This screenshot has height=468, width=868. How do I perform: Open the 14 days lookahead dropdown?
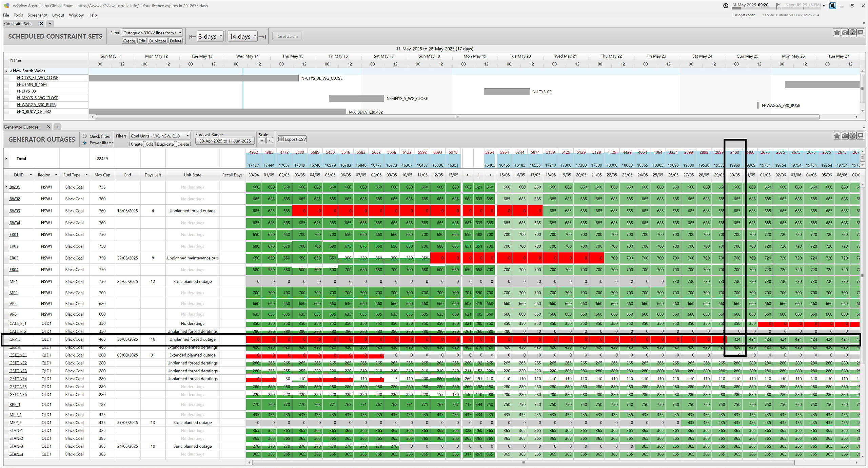tap(242, 36)
